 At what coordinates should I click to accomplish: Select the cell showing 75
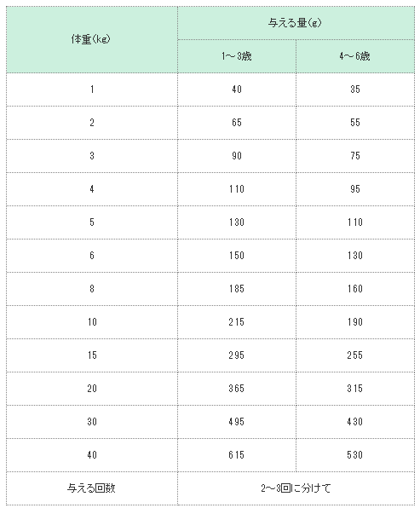point(355,156)
